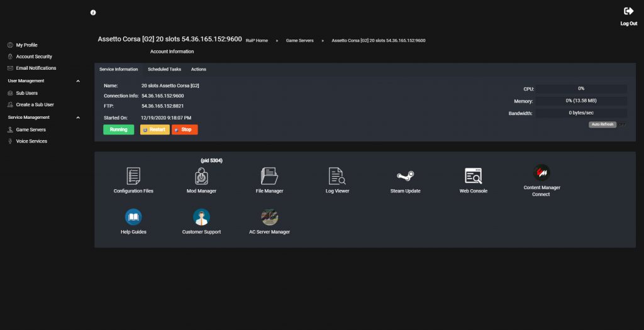Click the Email Notifications envelope icon
Screen dimensions: 644x330
pyautogui.click(x=10, y=68)
